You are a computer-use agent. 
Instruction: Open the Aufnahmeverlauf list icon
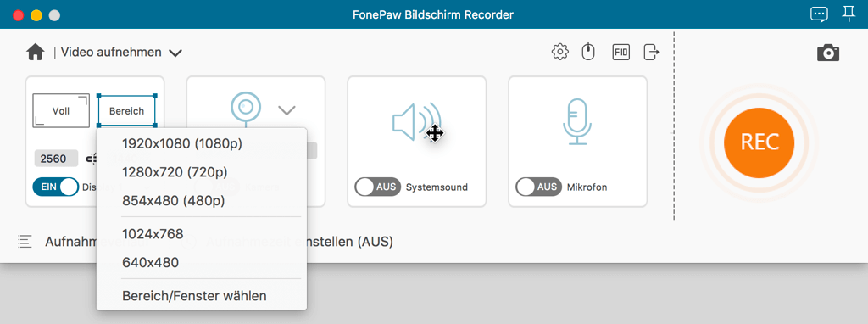coord(25,242)
